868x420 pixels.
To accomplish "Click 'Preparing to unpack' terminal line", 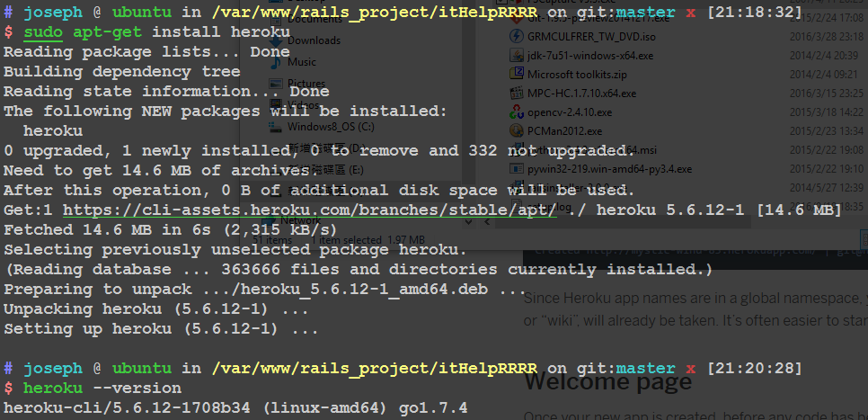I will (265, 290).
